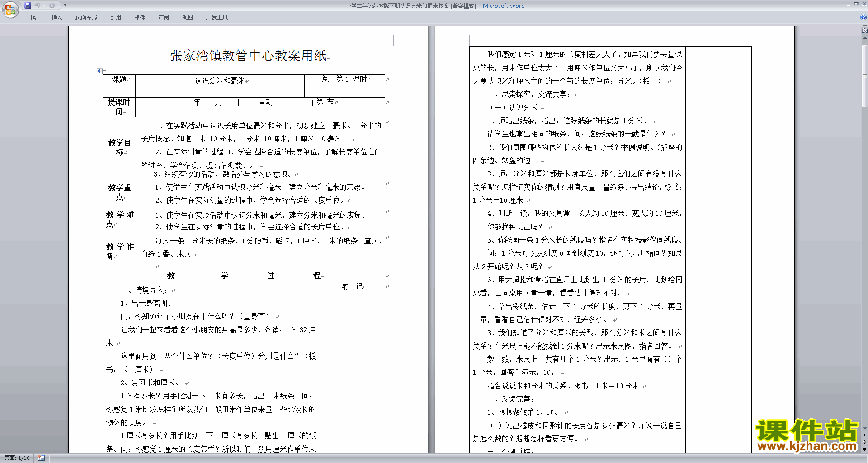Open the Office button menu

tap(10, 9)
